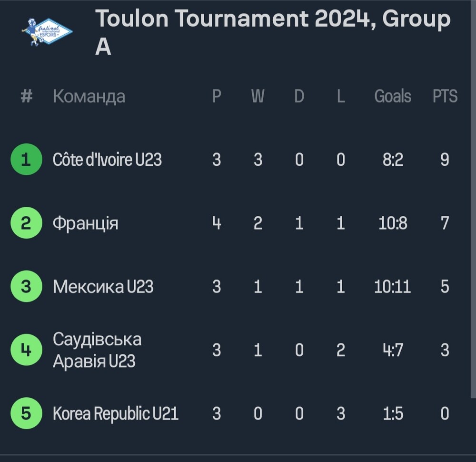
Task: Sort the table by the Goals column
Action: [x=393, y=96]
